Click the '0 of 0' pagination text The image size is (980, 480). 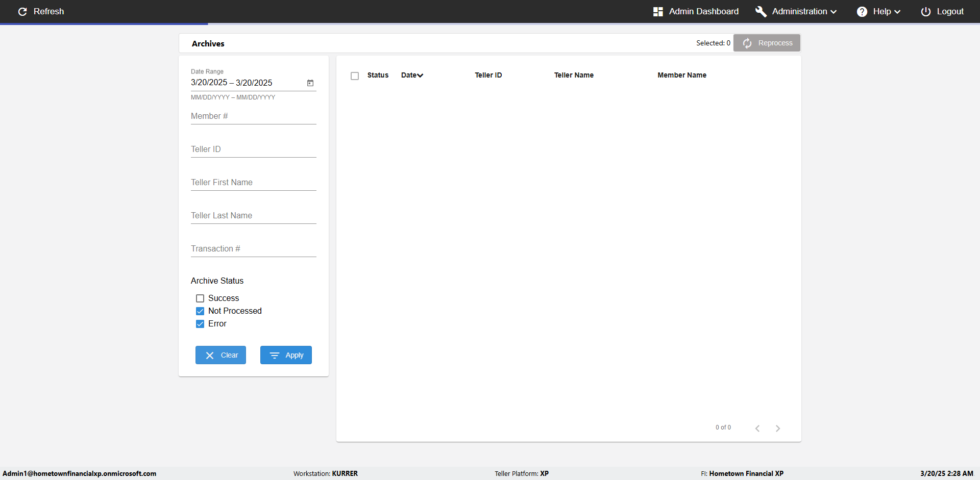(723, 427)
